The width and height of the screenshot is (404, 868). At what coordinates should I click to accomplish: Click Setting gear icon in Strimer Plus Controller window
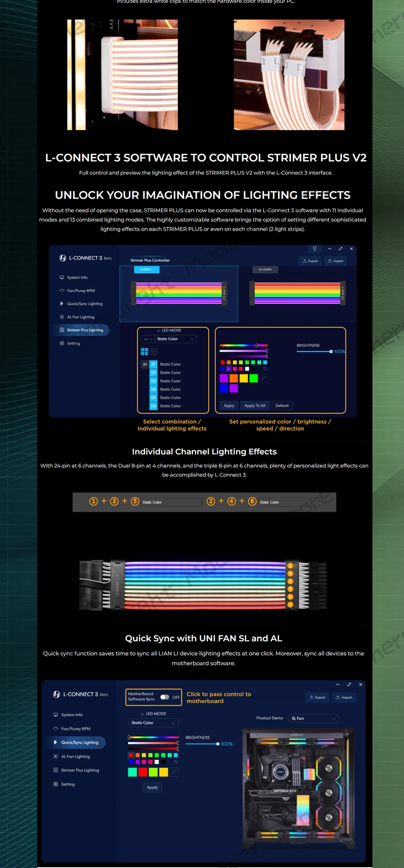62,343
